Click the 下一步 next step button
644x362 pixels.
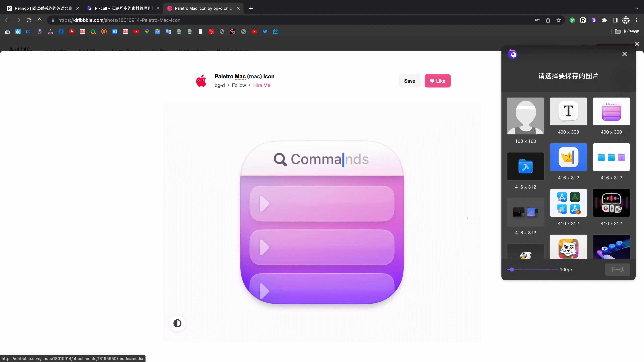tap(617, 269)
